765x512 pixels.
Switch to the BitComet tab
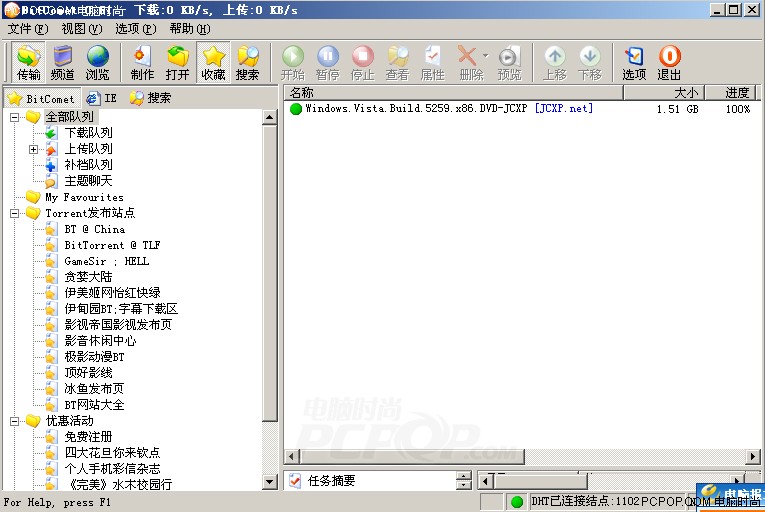point(42,99)
